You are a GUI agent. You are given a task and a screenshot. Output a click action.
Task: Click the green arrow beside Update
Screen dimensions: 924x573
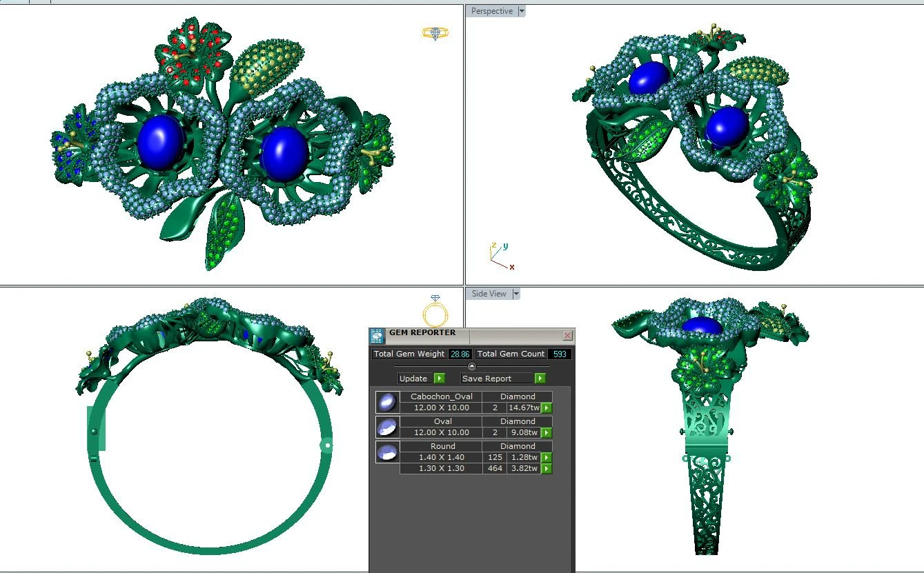pyautogui.click(x=440, y=379)
